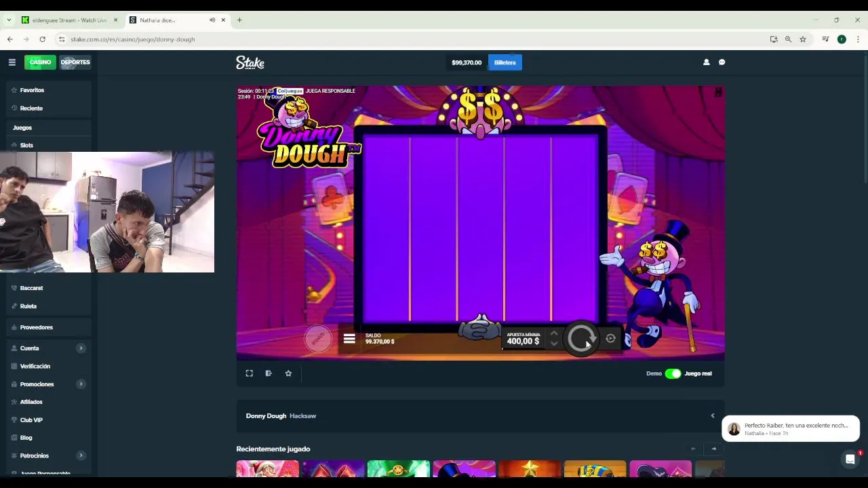This screenshot has height=488, width=868.
Task: Click the $99,370.00 balance display
Action: 467,62
